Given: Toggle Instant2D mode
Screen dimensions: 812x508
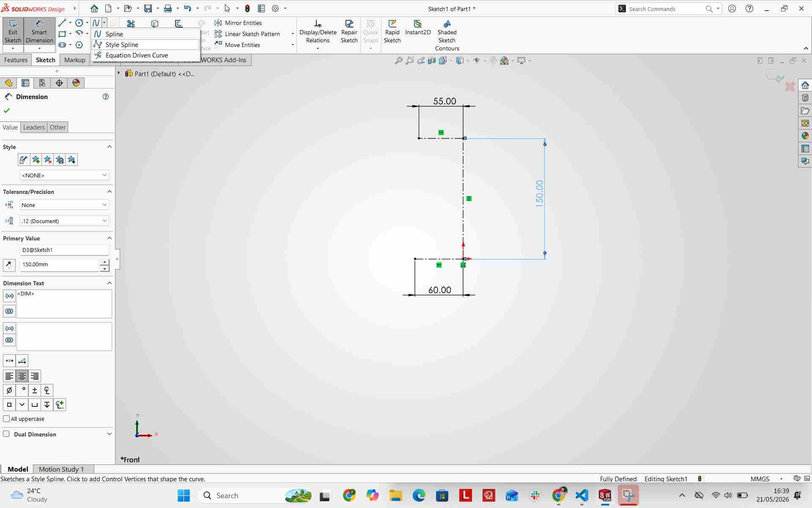Looking at the screenshot, I should point(418,28).
